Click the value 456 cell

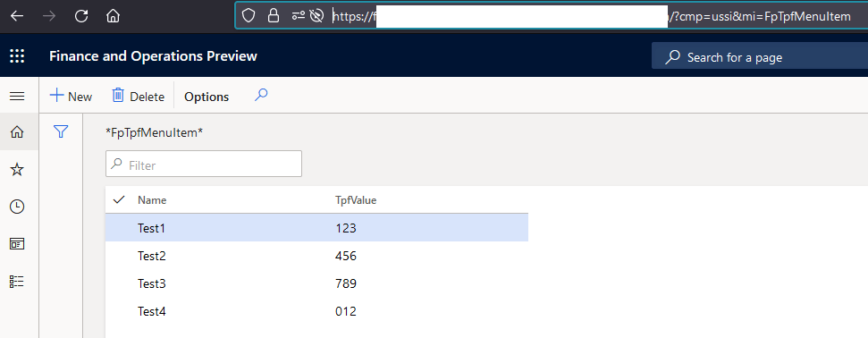[x=346, y=256]
